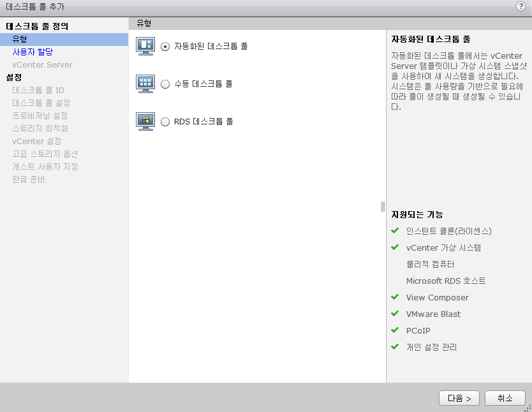The height and width of the screenshot is (412, 532).
Task: Click the VMware Blast check mark
Action: 395,314
